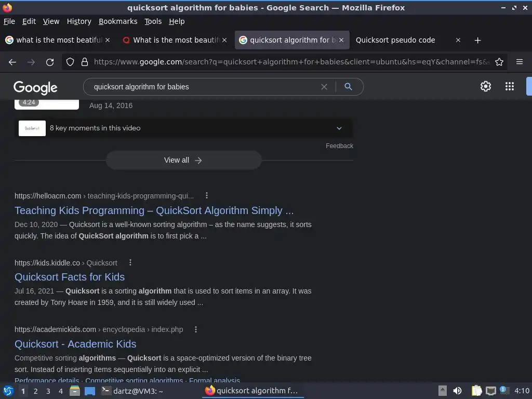Click the removable media tray icon
Screen dimensions: 532x399
[x=442, y=391]
